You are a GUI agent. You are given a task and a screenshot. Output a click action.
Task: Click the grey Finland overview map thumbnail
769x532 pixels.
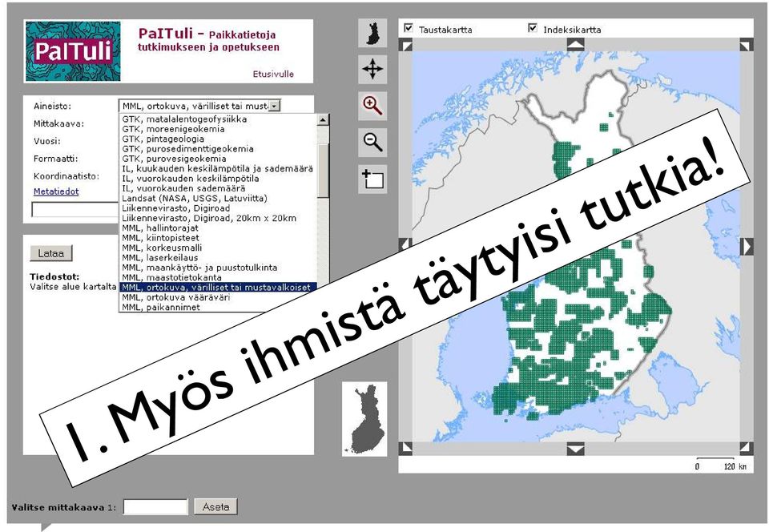click(364, 419)
